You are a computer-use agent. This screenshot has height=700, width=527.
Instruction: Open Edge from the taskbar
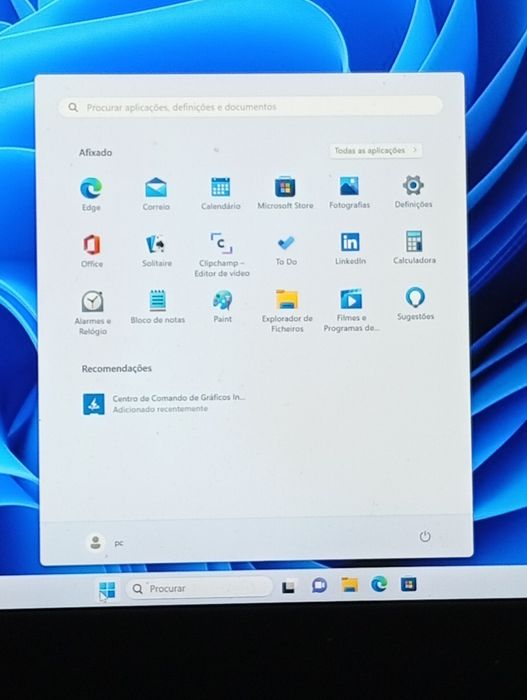[x=379, y=583]
